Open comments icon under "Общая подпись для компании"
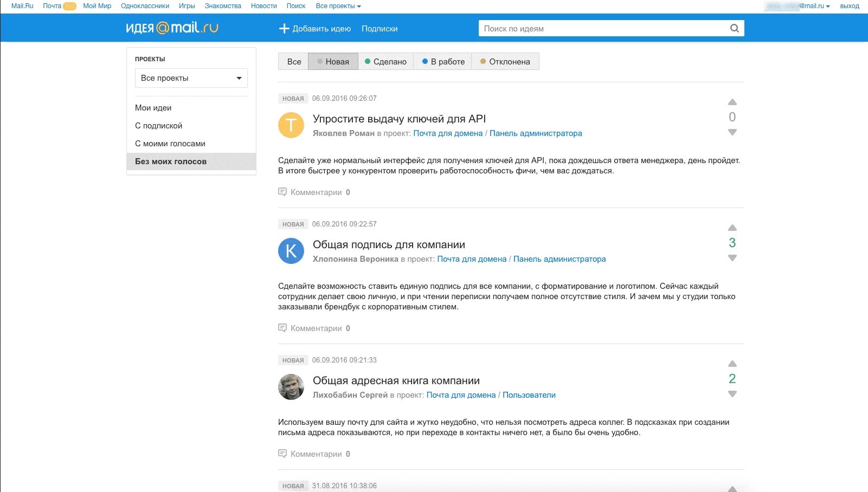This screenshot has width=868, height=492. [282, 328]
